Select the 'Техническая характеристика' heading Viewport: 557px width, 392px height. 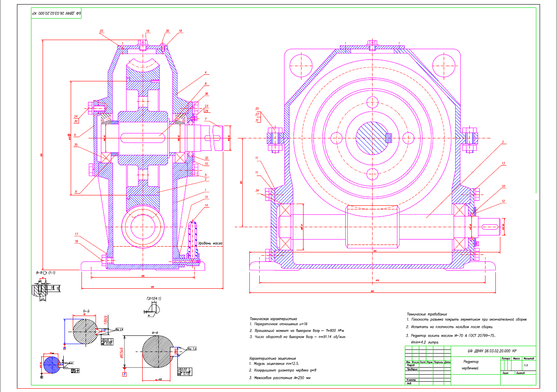click(273, 319)
